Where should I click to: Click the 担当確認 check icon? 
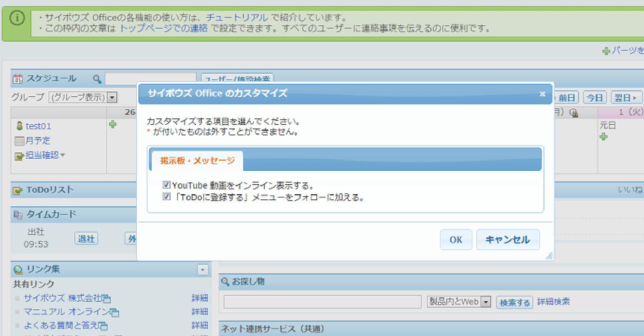point(19,156)
